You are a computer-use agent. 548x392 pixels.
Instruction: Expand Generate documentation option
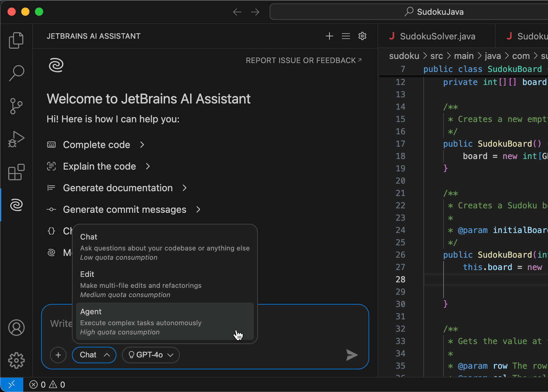[x=118, y=188]
